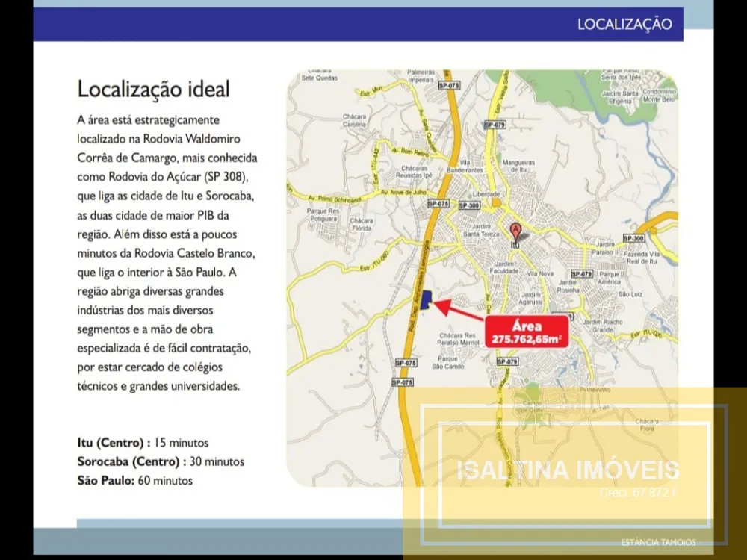Screen dimensions: 747x560
Task: Click the 'Localização ideal' heading
Action: [x=153, y=89]
